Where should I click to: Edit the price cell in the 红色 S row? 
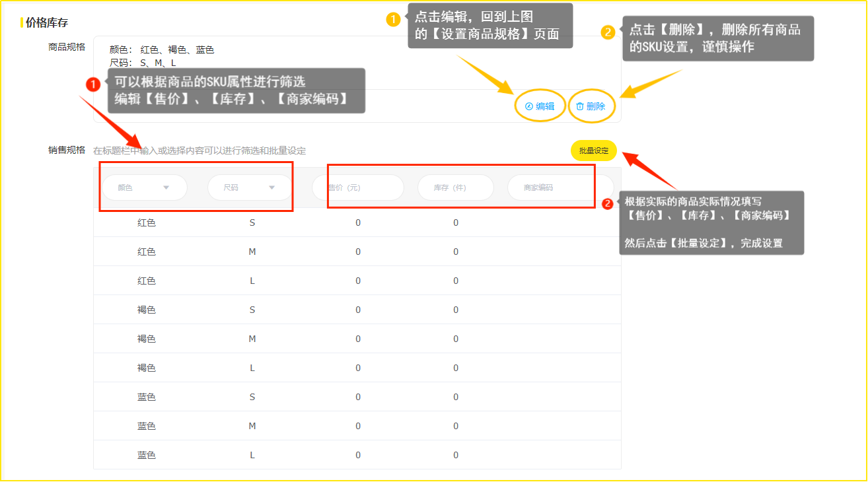(x=358, y=223)
